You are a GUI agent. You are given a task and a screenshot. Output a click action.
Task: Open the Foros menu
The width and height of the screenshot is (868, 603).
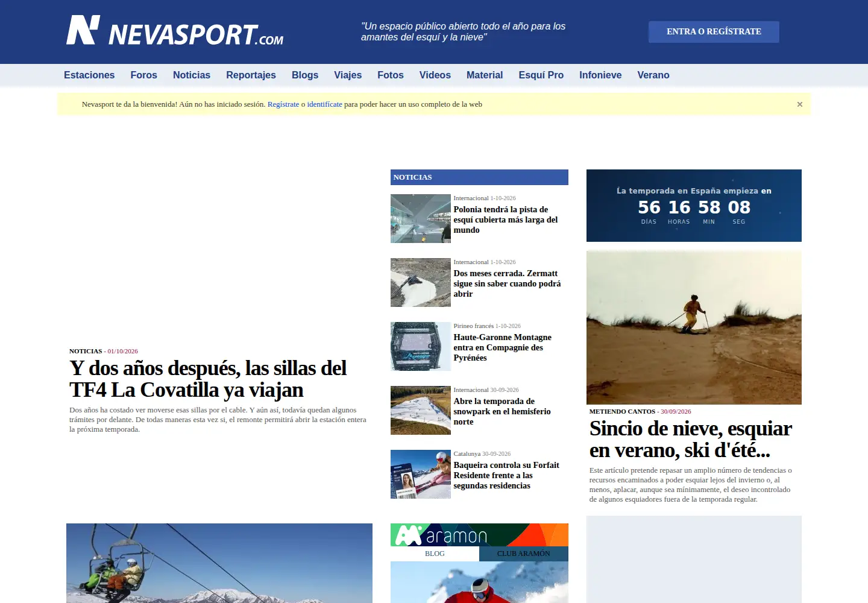coord(143,75)
